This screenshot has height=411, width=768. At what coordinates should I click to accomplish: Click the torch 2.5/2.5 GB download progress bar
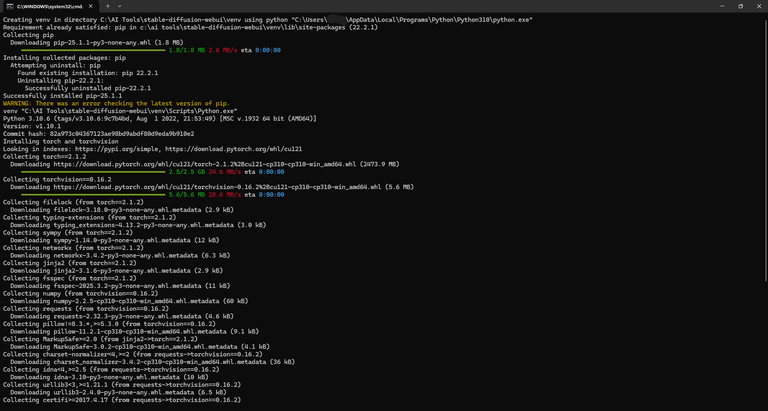pos(93,172)
